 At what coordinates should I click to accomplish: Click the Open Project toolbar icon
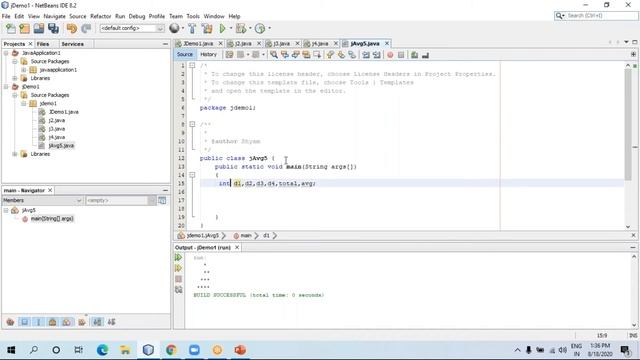[x=39, y=29]
